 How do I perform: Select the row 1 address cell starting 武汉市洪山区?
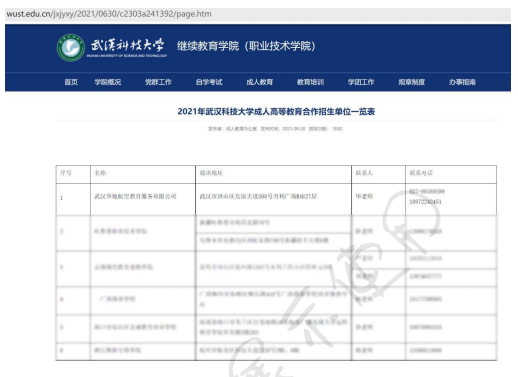274,199
